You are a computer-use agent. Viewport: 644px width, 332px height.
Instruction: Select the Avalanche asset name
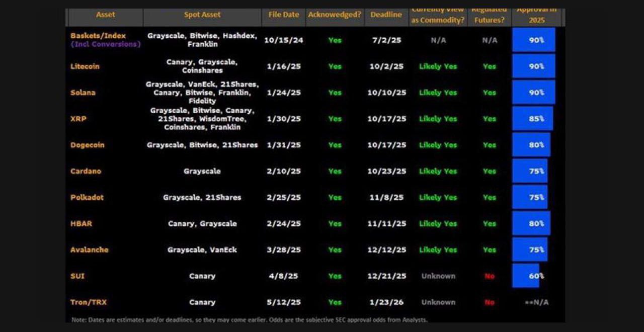90,250
